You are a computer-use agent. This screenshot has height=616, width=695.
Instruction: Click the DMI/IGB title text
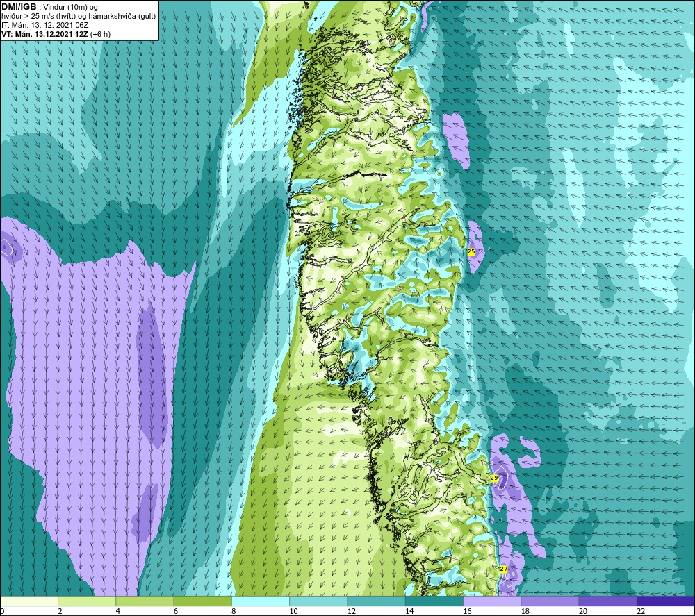pos(19,7)
